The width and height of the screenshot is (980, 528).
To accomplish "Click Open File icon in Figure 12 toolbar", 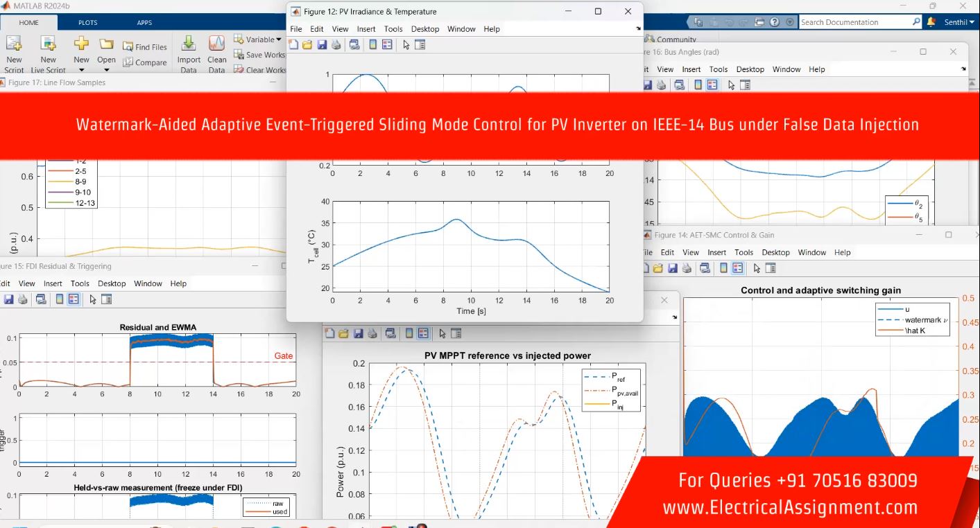I will tap(307, 45).
